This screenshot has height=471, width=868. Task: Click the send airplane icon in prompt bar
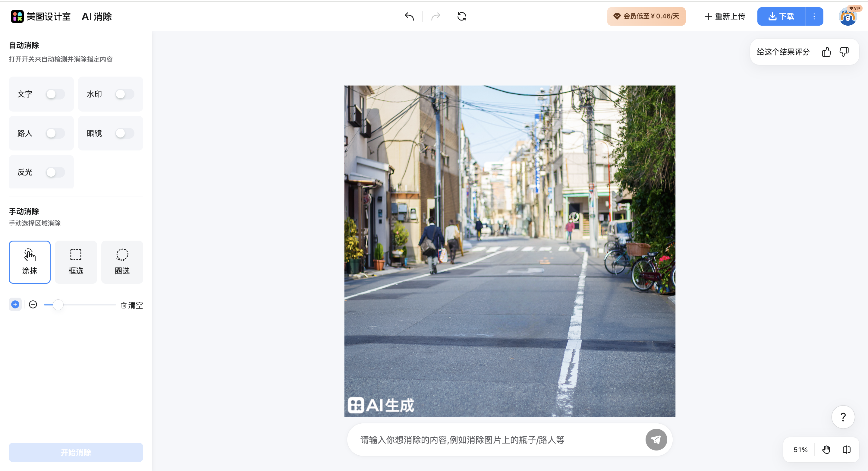click(656, 439)
